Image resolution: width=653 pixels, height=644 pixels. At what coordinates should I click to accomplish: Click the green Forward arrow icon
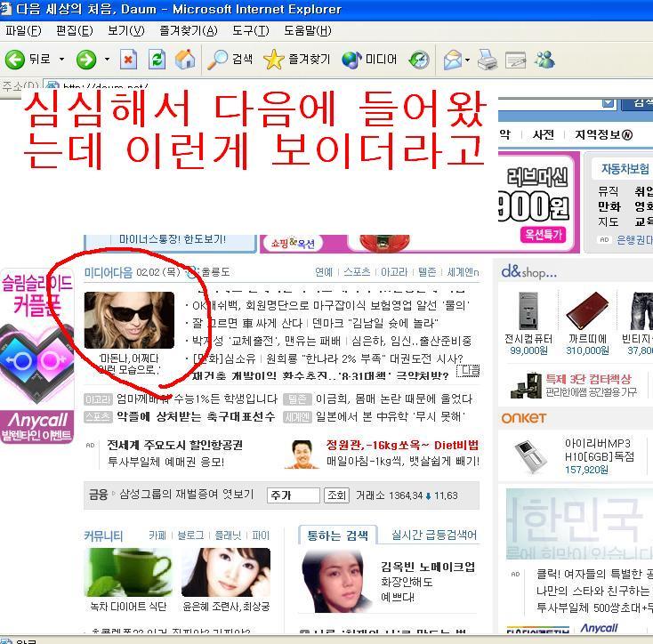pos(86,60)
